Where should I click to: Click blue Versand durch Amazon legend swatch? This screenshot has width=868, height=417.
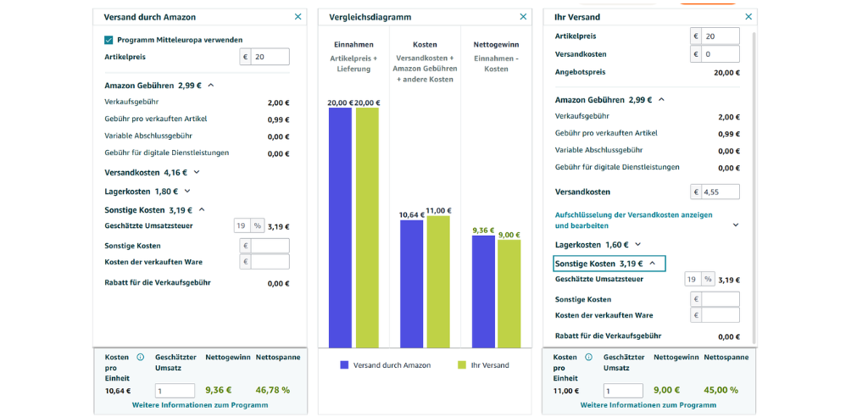344,365
